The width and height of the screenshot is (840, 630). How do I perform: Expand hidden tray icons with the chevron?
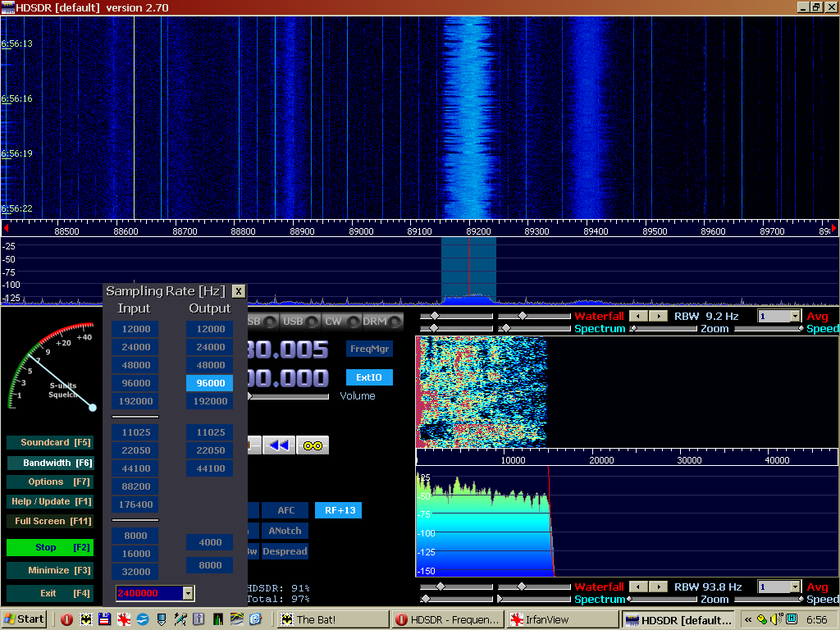[748, 620]
